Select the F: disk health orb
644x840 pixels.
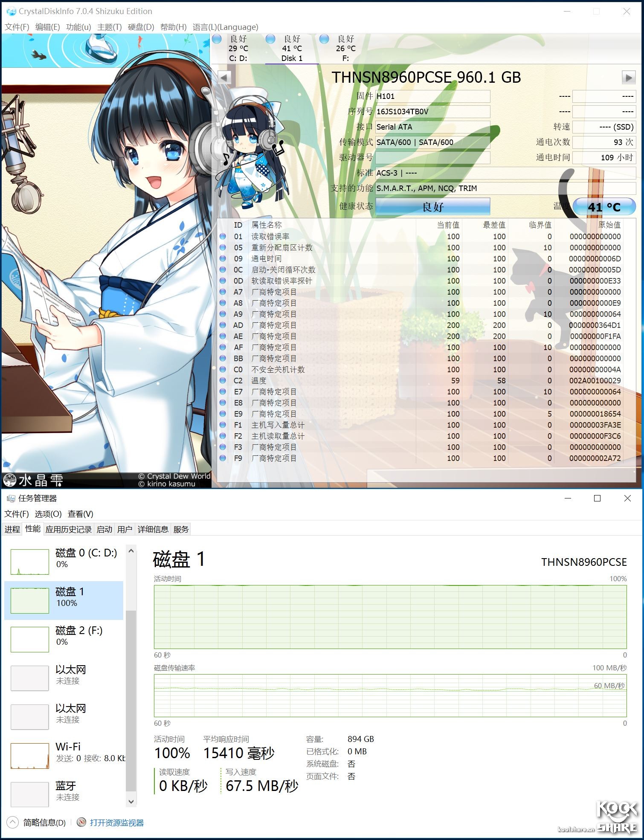coord(324,39)
